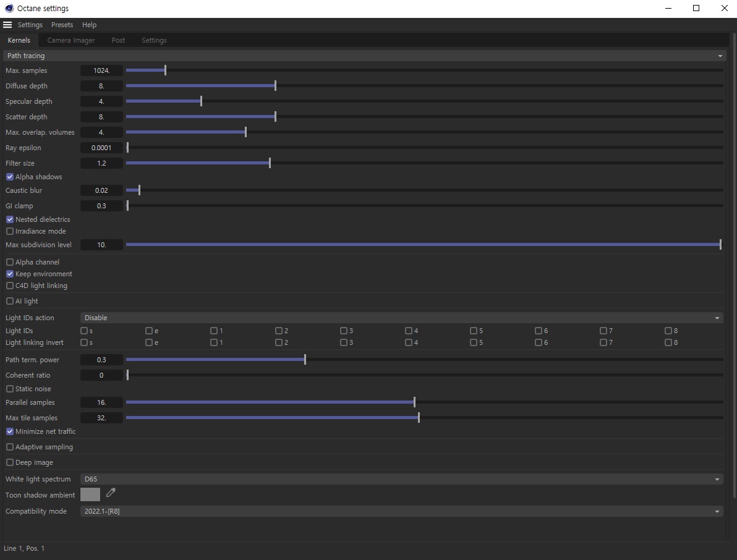Open the Settings menu

coord(30,25)
